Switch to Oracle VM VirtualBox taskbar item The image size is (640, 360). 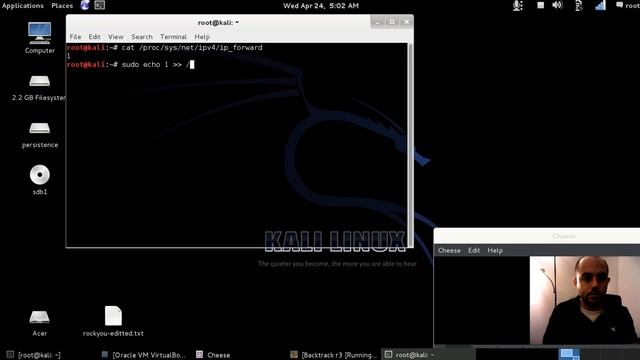[144, 355]
